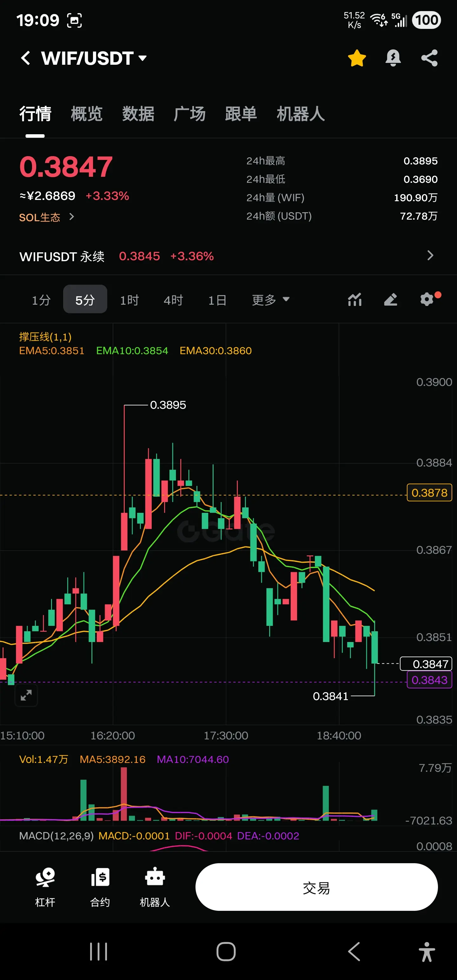457x980 pixels.
Task: Expand the chart to fullscreen
Action: 26,695
